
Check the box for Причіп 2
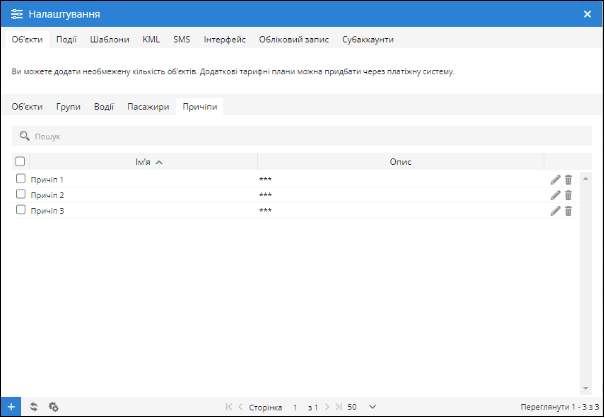coord(21,194)
